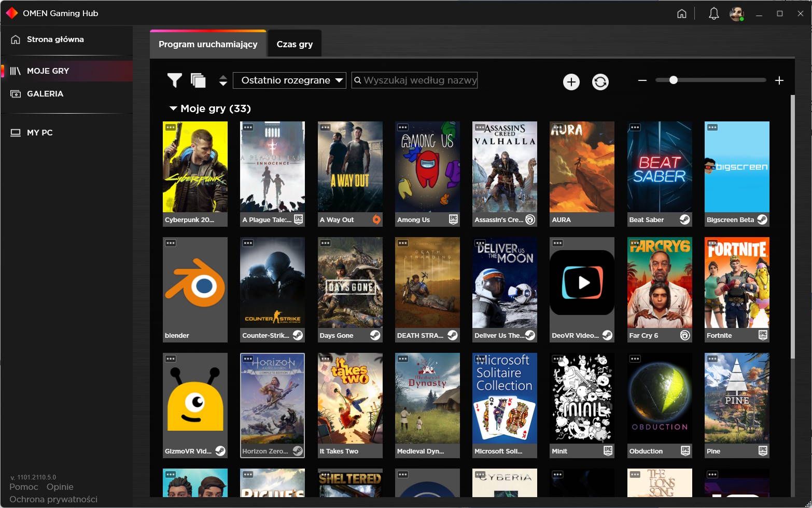Image resolution: width=812 pixels, height=508 pixels.
Task: Select the Bigscreen Beta cover
Action: coord(737,167)
